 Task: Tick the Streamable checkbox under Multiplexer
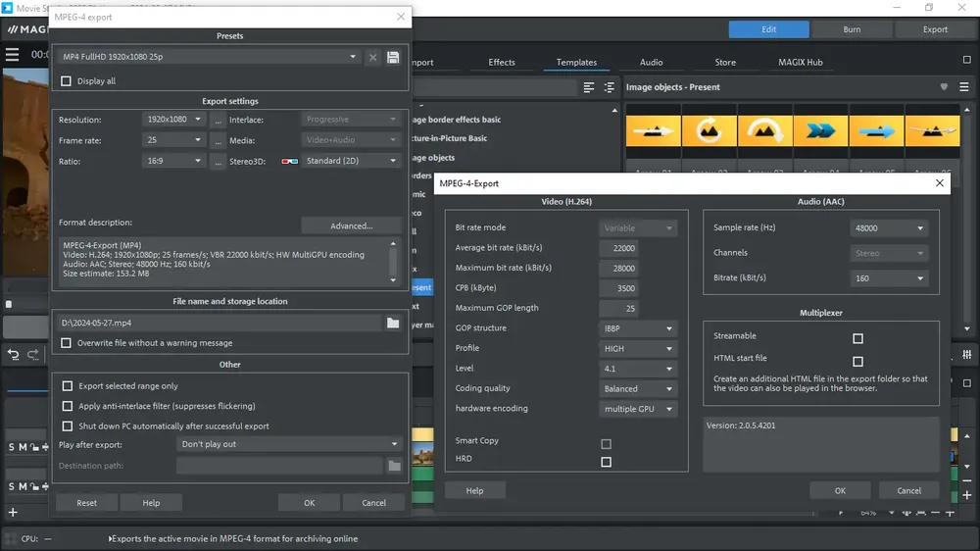(x=857, y=338)
